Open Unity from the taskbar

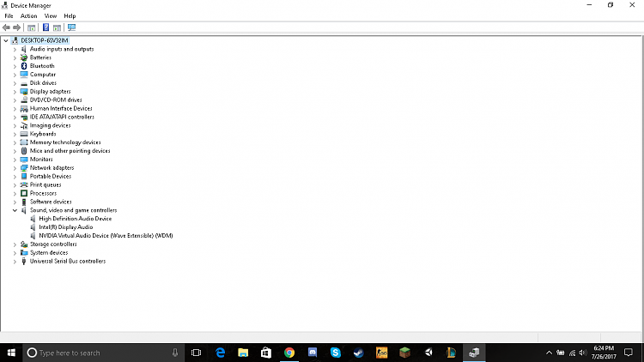coord(428,353)
